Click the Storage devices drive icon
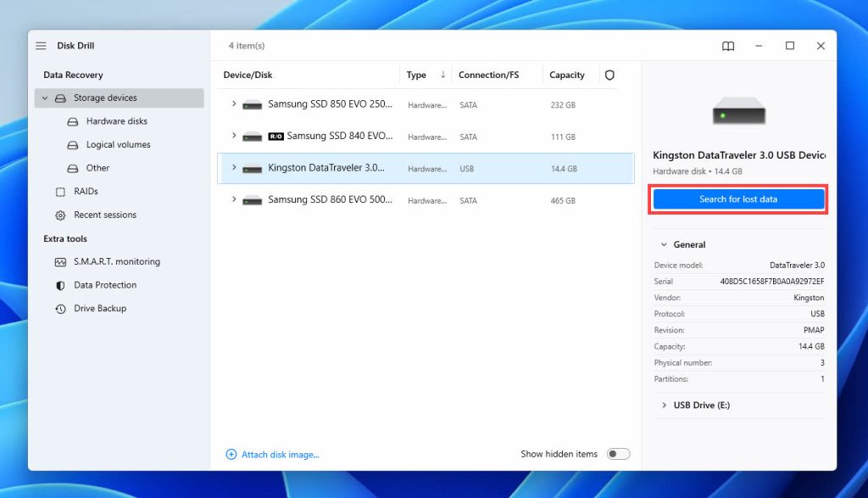Screen dimensions: 868x498 point(60,98)
